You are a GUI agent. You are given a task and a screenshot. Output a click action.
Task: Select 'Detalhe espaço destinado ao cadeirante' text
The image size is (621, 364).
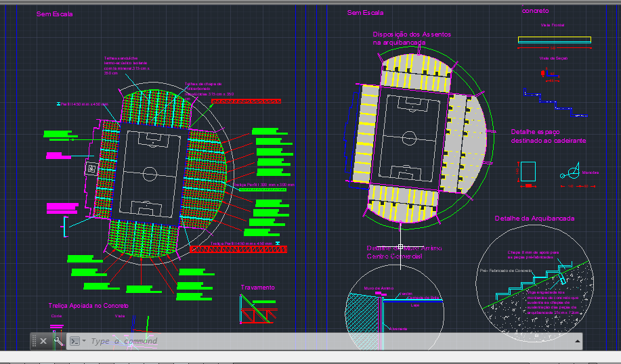tap(548, 136)
